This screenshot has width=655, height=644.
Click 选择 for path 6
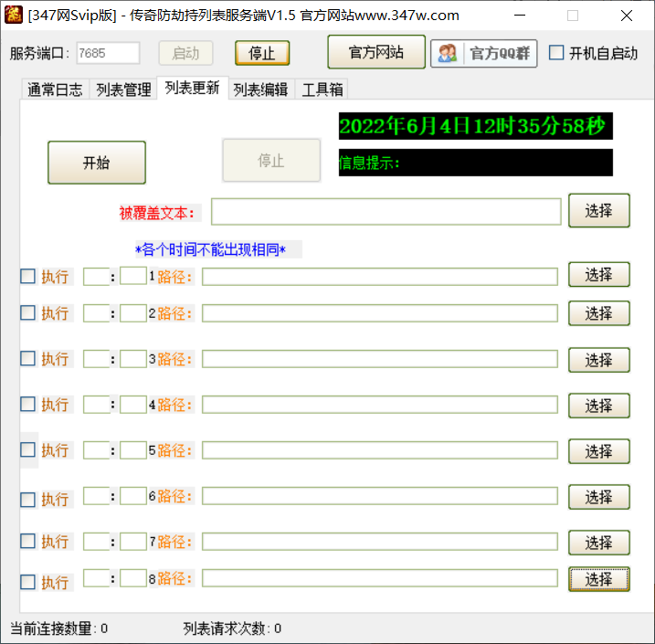click(x=599, y=497)
